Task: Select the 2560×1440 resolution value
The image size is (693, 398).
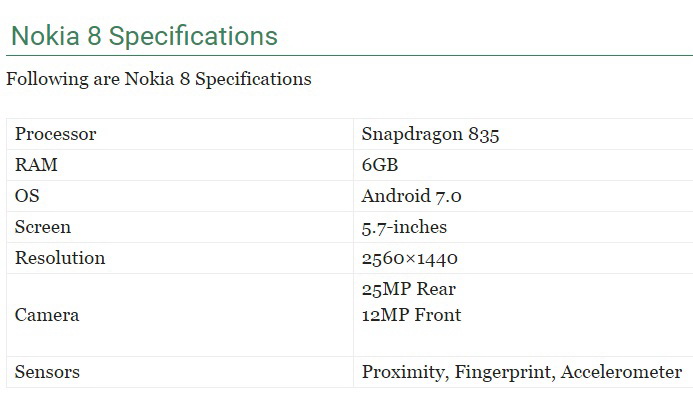Action: coord(409,258)
